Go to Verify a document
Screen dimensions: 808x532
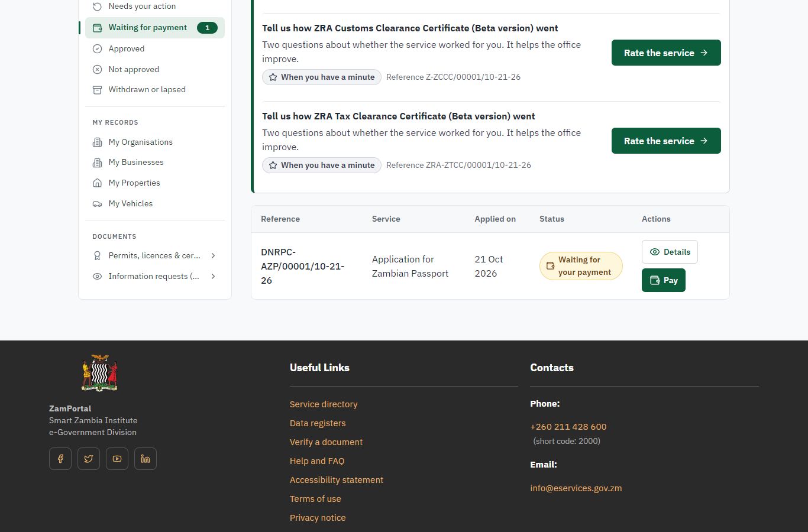pyautogui.click(x=326, y=442)
